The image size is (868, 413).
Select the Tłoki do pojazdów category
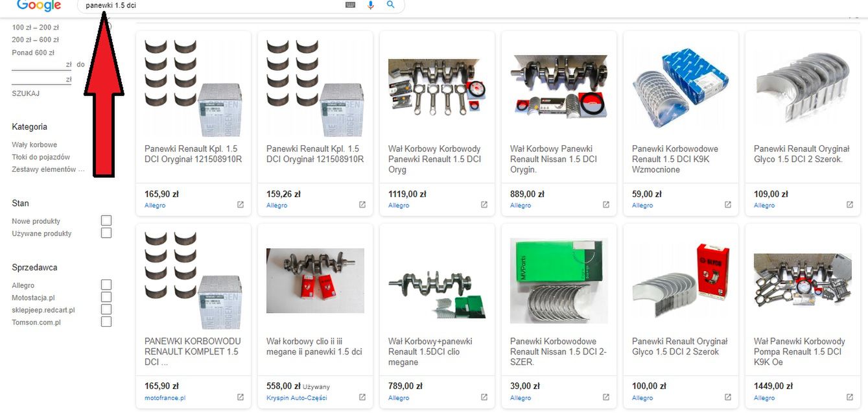41,157
